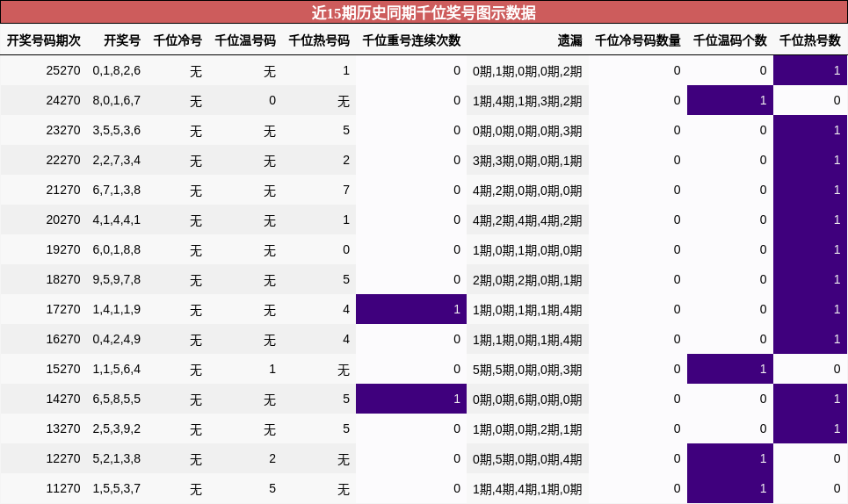Select period cell 19270

click(62, 249)
